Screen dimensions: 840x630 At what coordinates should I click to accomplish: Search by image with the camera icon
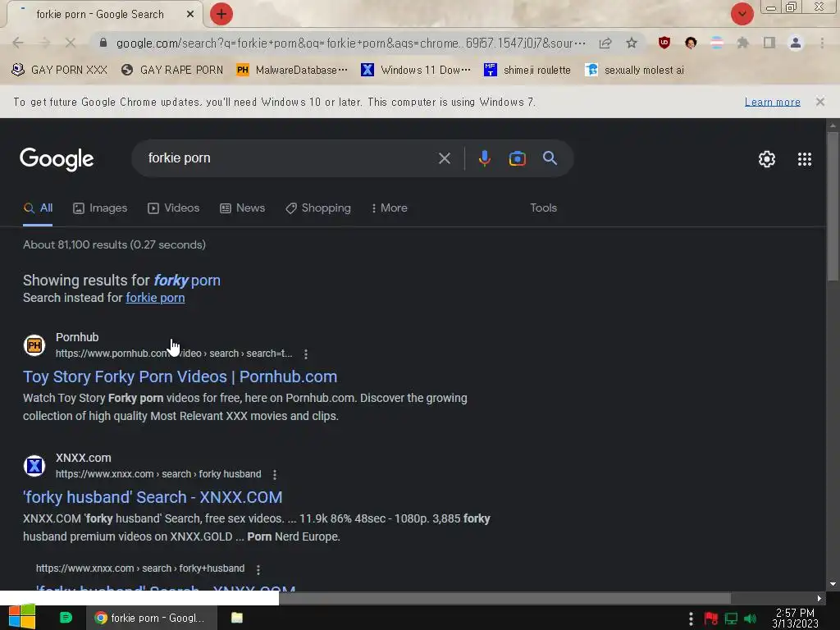[517, 158]
